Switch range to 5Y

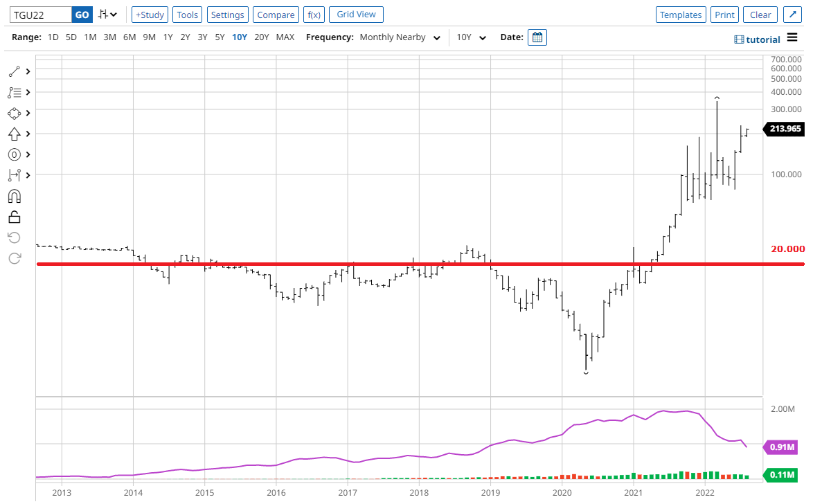220,37
